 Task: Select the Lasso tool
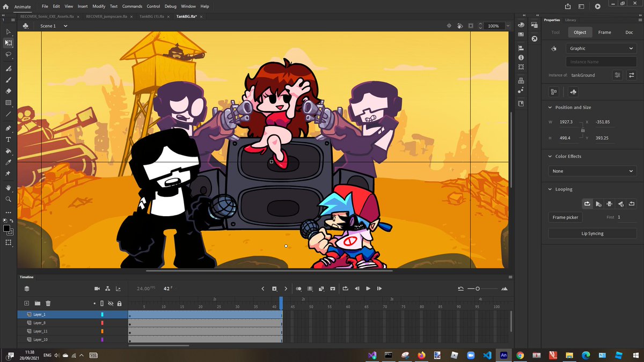coord(8,55)
